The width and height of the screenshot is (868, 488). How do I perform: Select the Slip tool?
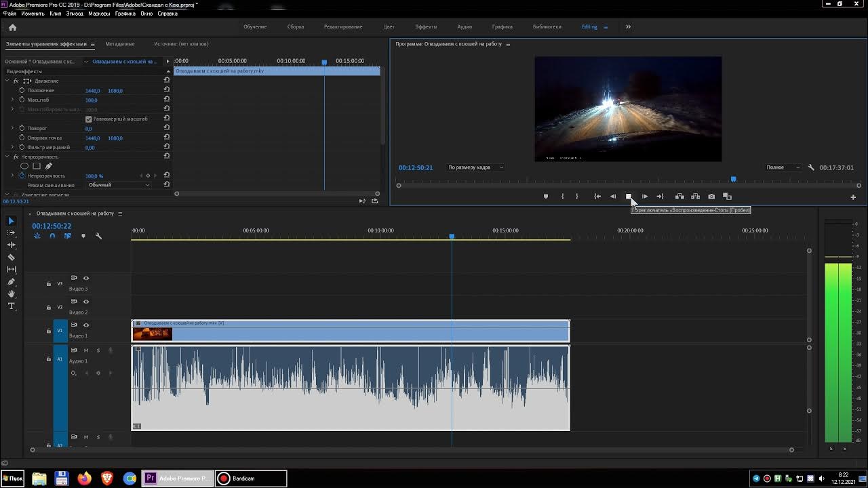[x=11, y=269]
